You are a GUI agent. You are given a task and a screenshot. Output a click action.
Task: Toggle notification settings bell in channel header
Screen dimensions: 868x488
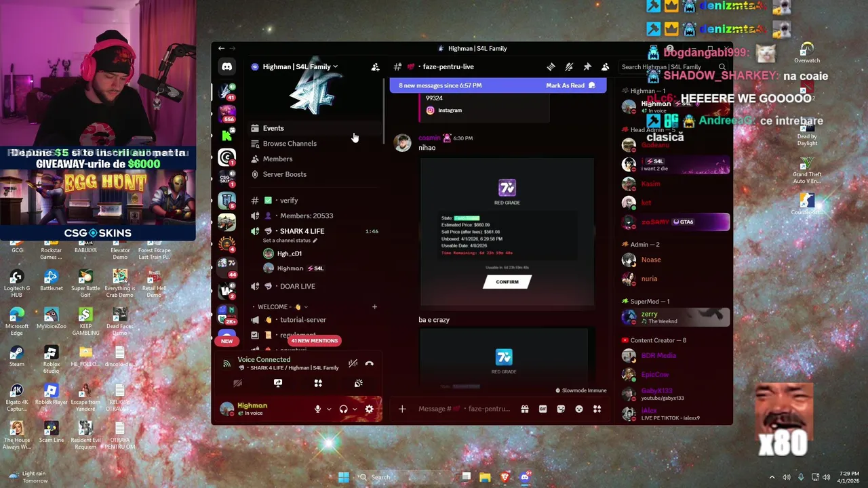[x=569, y=66]
